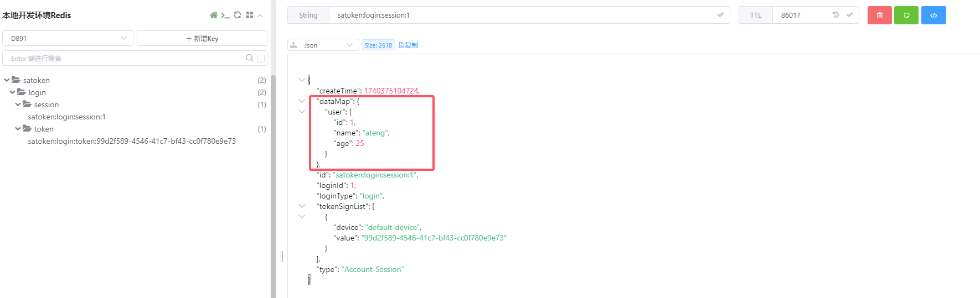
Task: Click the blue code view button
Action: click(x=933, y=15)
